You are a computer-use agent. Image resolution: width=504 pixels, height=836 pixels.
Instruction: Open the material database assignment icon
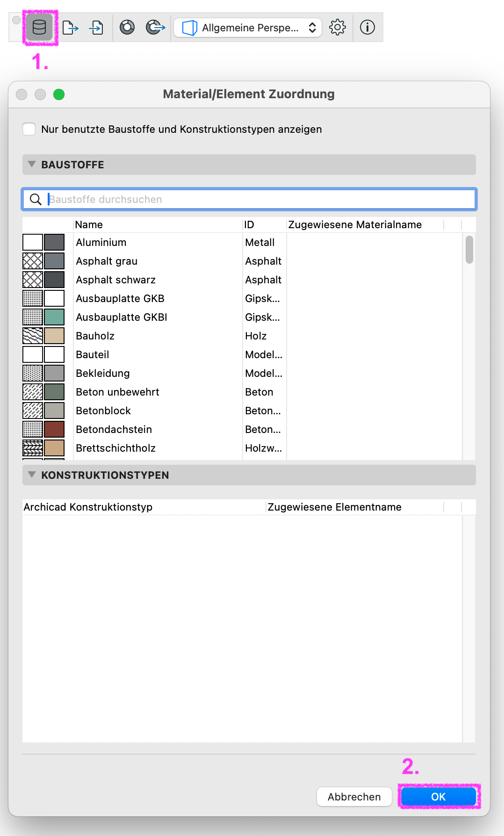39,28
